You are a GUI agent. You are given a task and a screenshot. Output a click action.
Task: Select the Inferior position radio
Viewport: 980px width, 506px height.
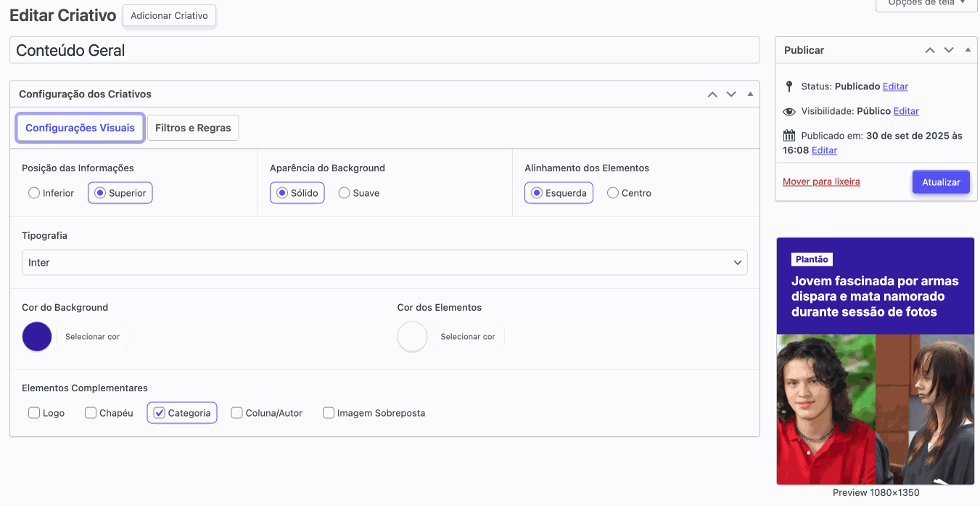tap(34, 193)
